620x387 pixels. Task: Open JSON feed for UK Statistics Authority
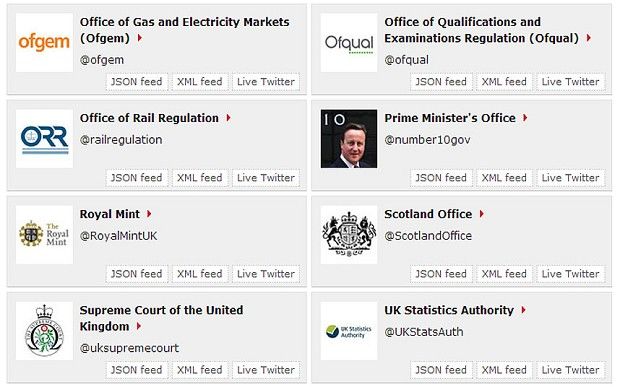[x=441, y=370]
